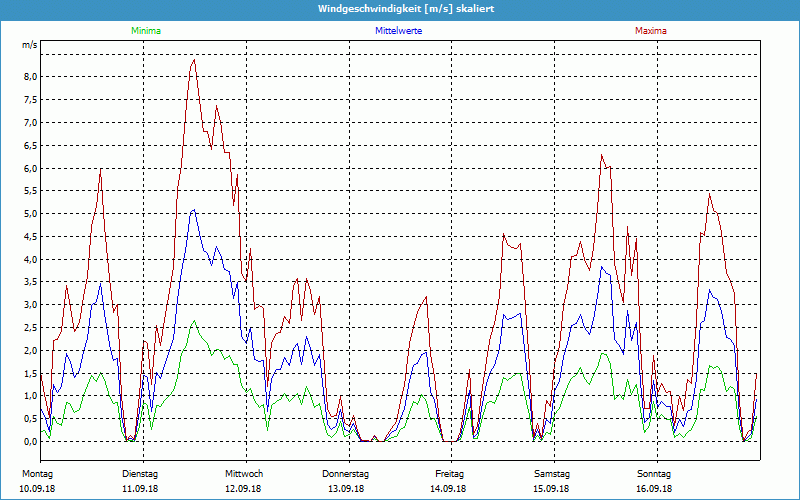This screenshot has height=500, width=800.
Task: Click the 4,5 y-axis value
Action: tap(31, 237)
